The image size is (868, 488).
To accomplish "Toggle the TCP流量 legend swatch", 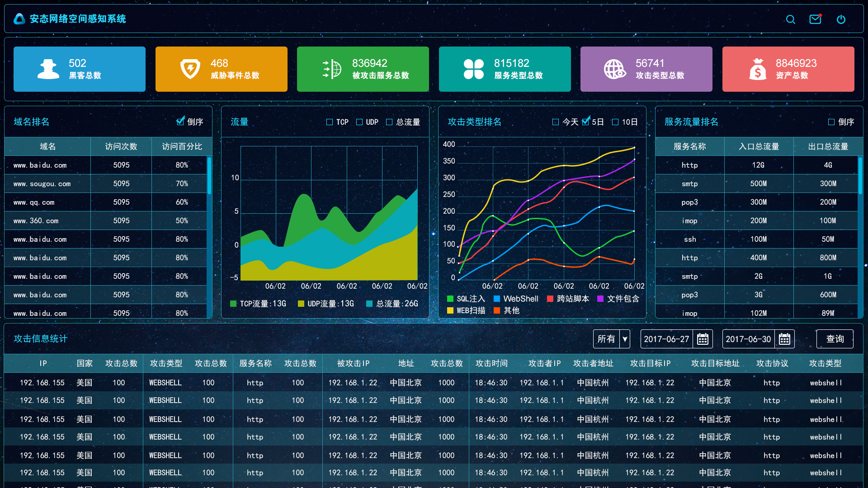I will 233,304.
